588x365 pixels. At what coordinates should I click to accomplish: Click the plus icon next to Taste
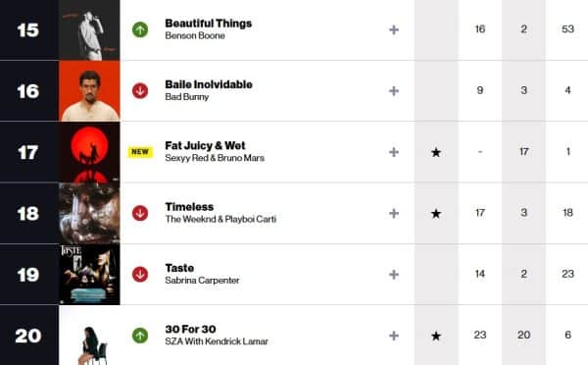(x=394, y=275)
